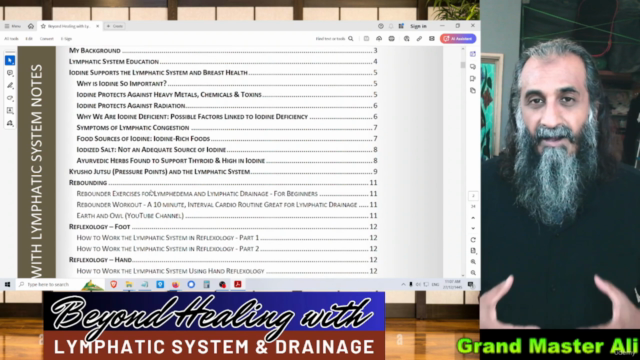Select the arrow selection tool in left toolbar
640x360 pixels.
[x=10, y=60]
